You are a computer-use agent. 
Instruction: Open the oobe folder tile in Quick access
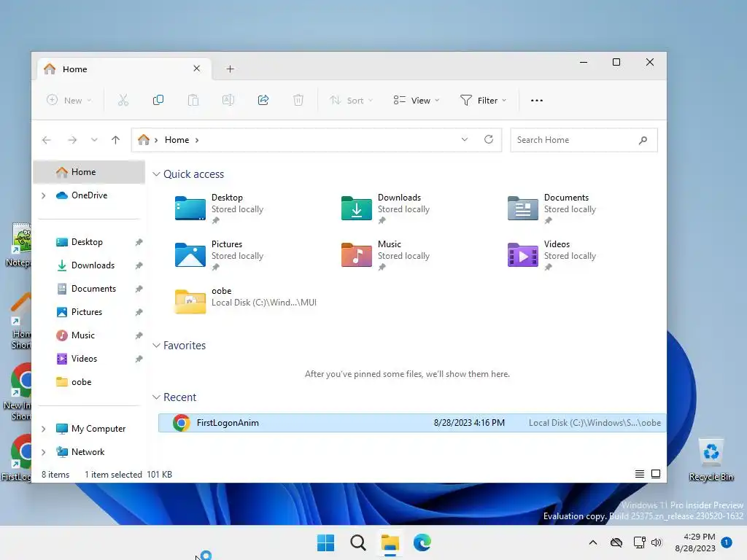click(245, 301)
